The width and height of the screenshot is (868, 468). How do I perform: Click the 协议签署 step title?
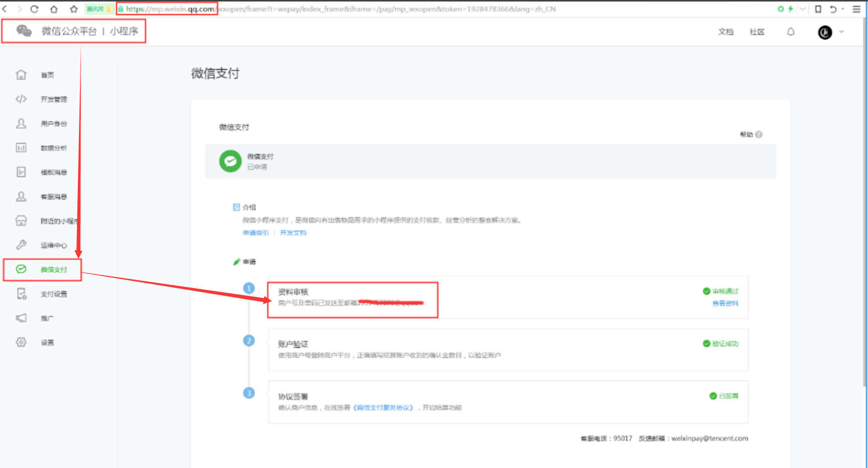[293, 397]
